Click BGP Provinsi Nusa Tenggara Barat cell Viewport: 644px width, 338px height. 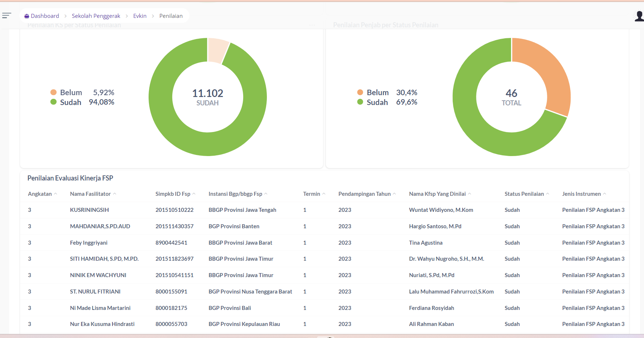(250, 292)
